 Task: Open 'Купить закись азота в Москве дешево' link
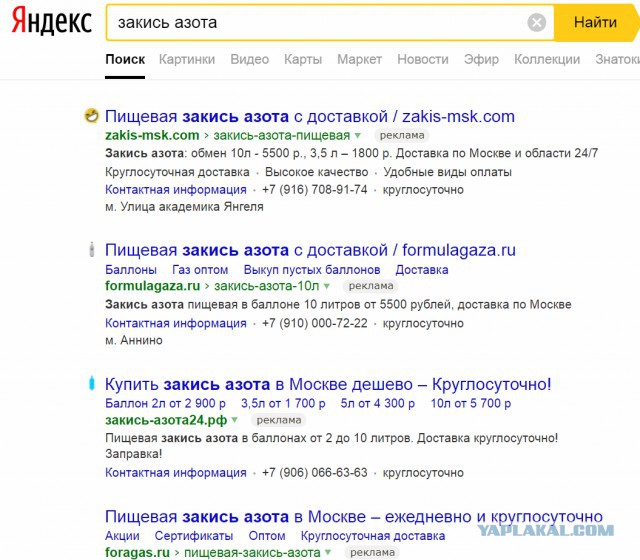[x=328, y=384]
